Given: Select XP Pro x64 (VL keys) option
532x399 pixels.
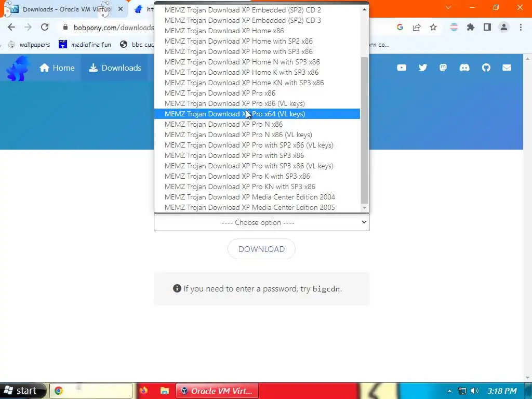Looking at the screenshot, I should coord(257,114).
